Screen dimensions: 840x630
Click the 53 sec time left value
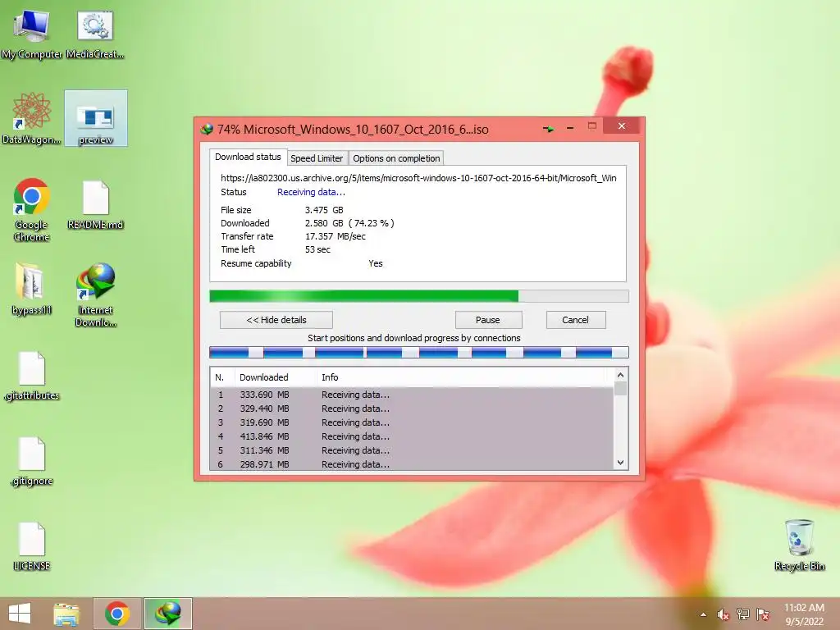coord(317,249)
